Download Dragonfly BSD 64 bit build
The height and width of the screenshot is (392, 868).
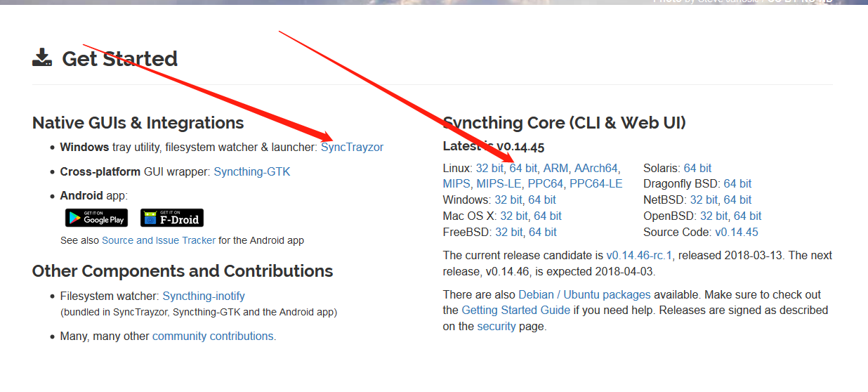[737, 184]
